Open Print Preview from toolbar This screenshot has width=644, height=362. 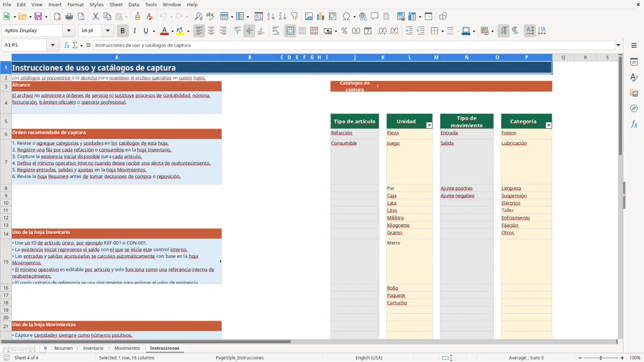click(x=80, y=17)
